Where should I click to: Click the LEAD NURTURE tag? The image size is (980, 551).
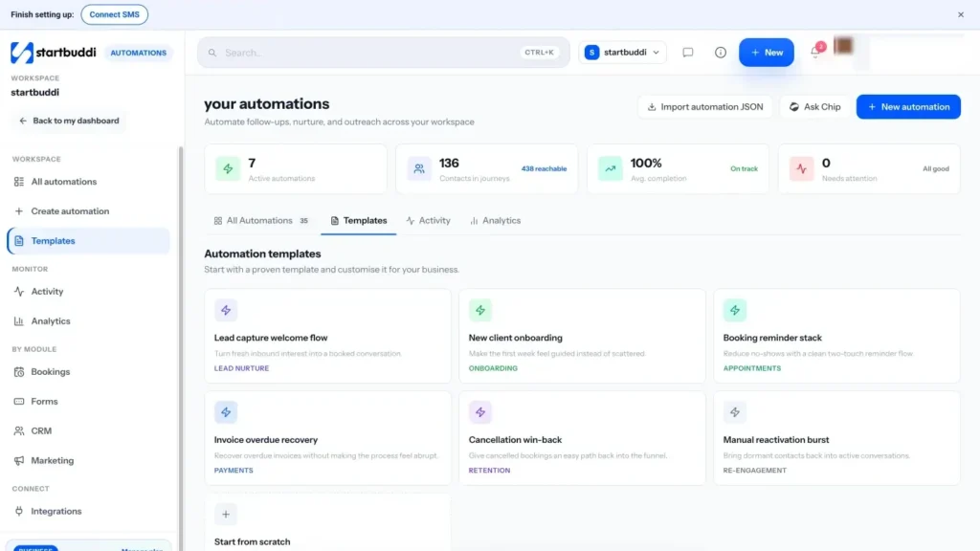coord(241,368)
